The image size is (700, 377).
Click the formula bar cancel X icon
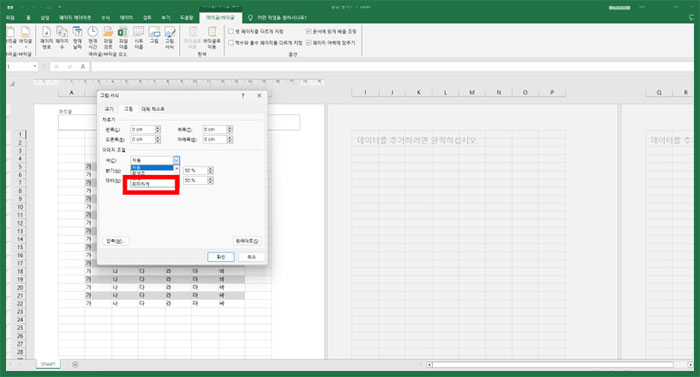(x=56, y=67)
